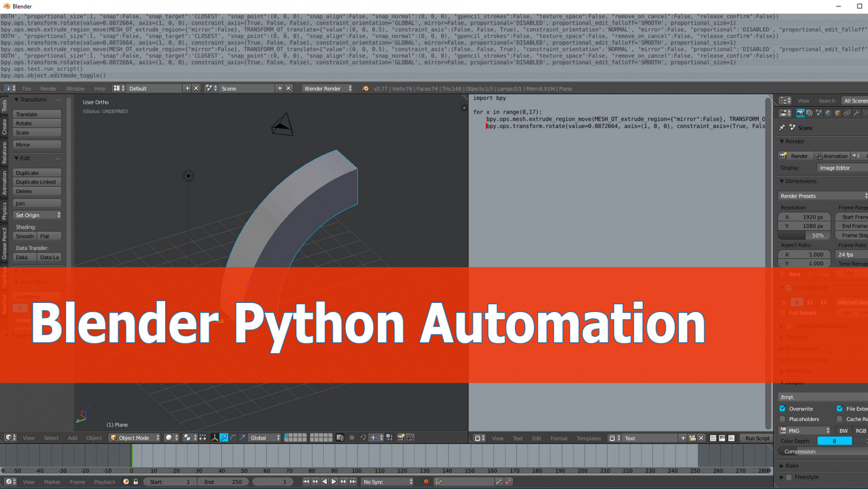868x489 pixels.
Task: Toggle the Overwrite checkbox
Action: tap(782, 408)
